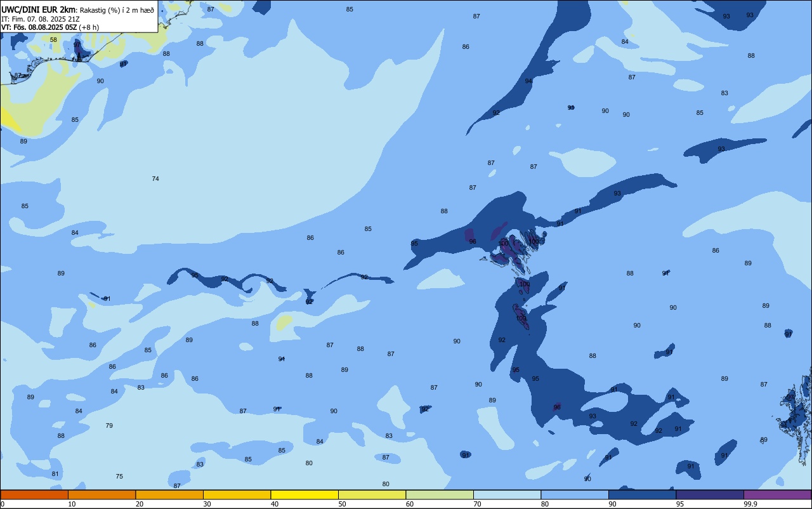812x509 pixels.
Task: Select the pale blue 70–80 legend swatch
Action: pos(507,494)
